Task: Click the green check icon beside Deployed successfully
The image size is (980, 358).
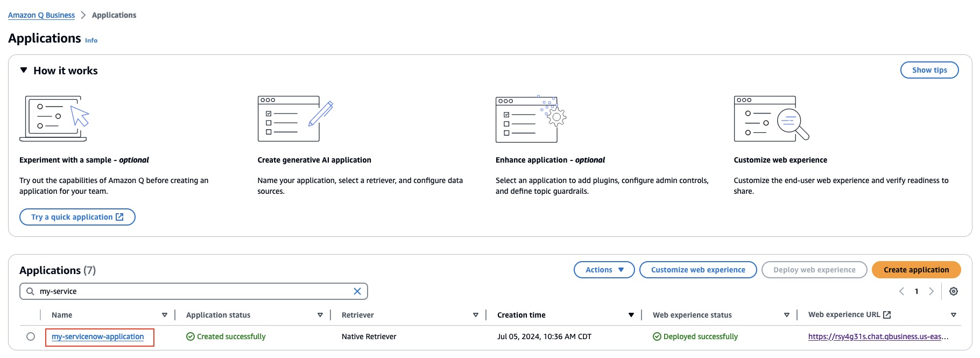Action: pyautogui.click(x=657, y=336)
